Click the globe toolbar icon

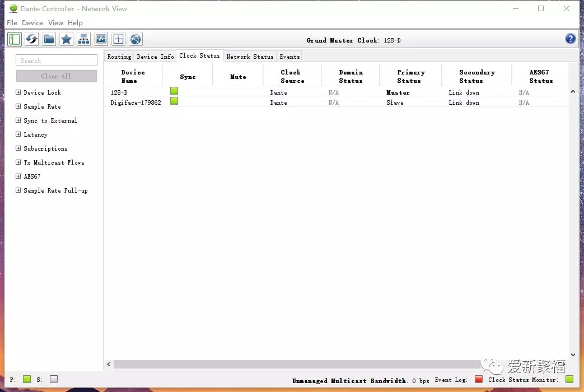tap(136, 39)
